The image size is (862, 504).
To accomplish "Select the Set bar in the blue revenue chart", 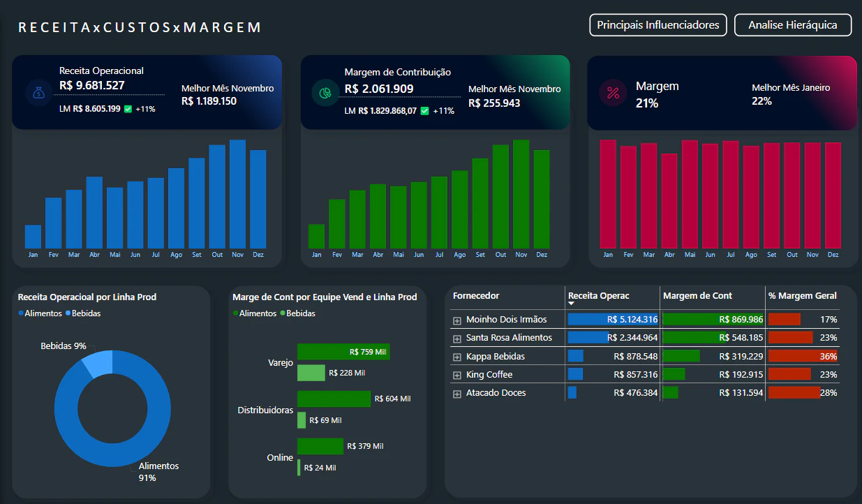I will (x=197, y=203).
